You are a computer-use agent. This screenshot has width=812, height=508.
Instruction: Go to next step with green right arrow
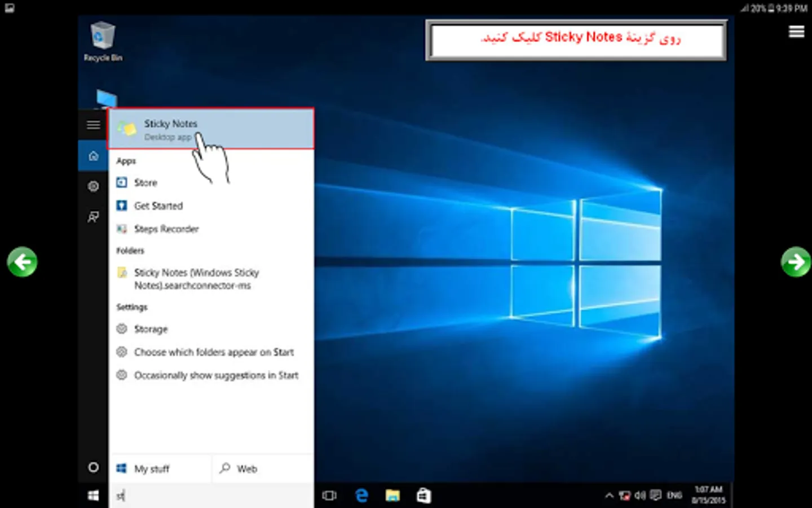(796, 261)
